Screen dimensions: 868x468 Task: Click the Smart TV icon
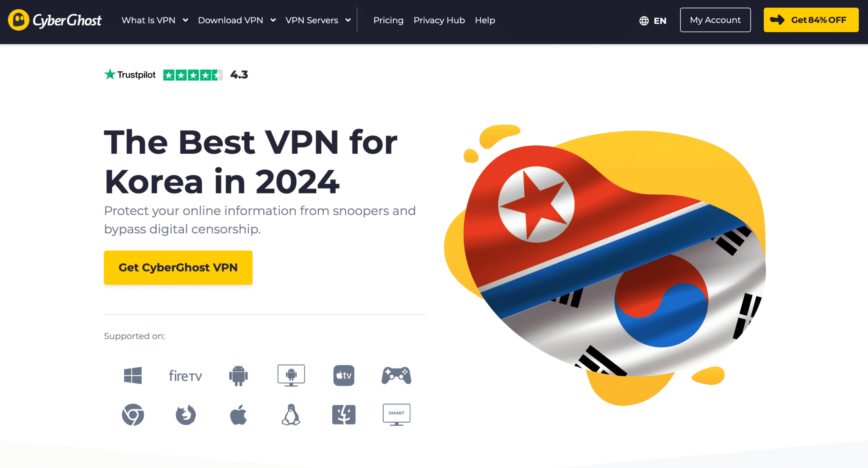click(x=396, y=415)
